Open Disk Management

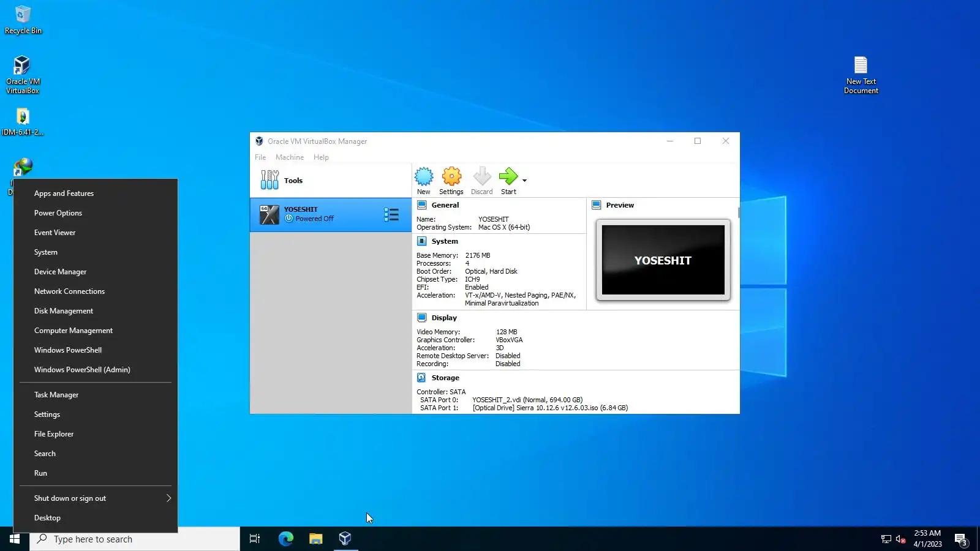[96, 311]
